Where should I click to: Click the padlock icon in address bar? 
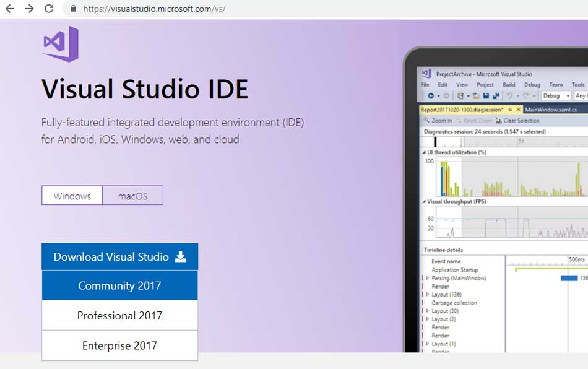pyautogui.click(x=73, y=9)
